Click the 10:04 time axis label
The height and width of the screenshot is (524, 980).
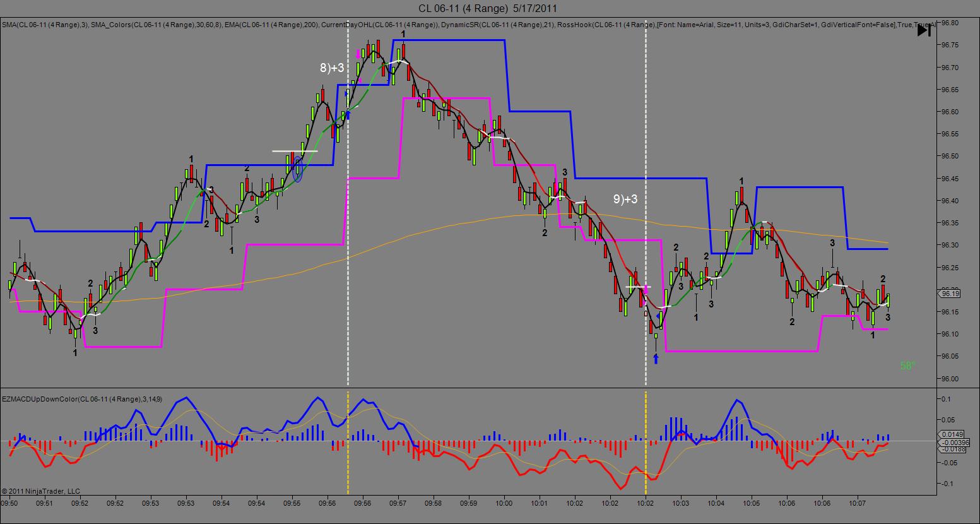point(716,504)
